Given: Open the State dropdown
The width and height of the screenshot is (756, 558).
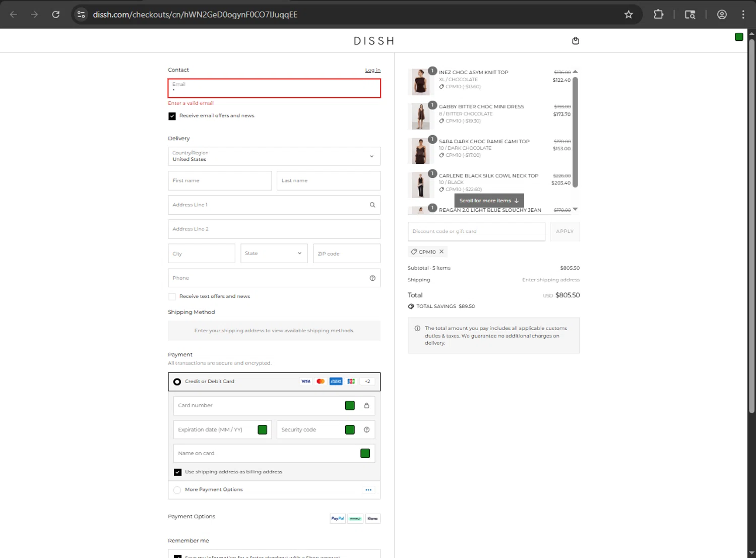Looking at the screenshot, I should tap(274, 253).
